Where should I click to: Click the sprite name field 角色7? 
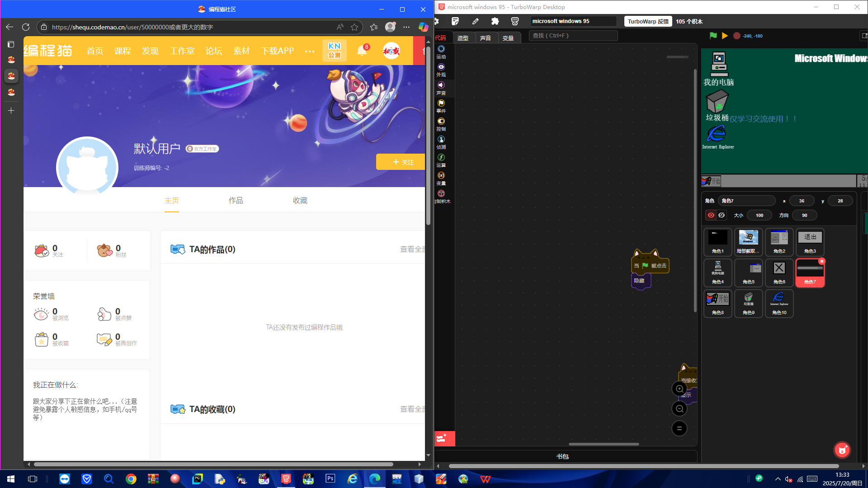point(747,201)
